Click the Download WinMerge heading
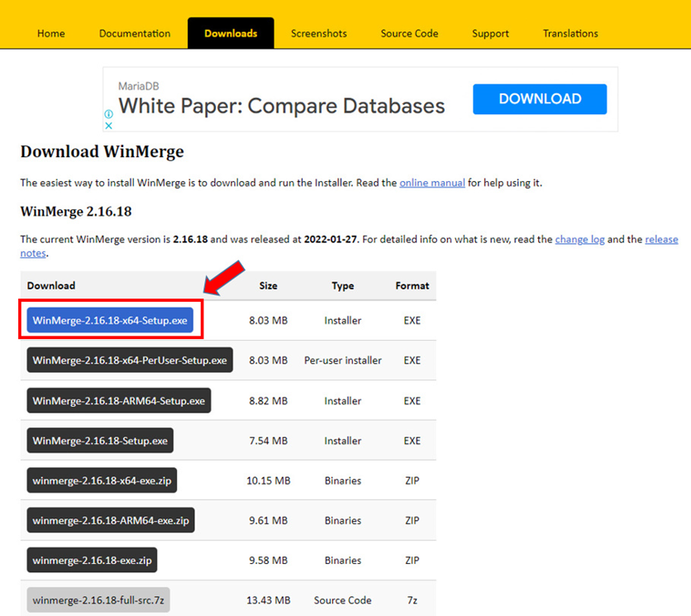691x616 pixels. click(x=102, y=151)
